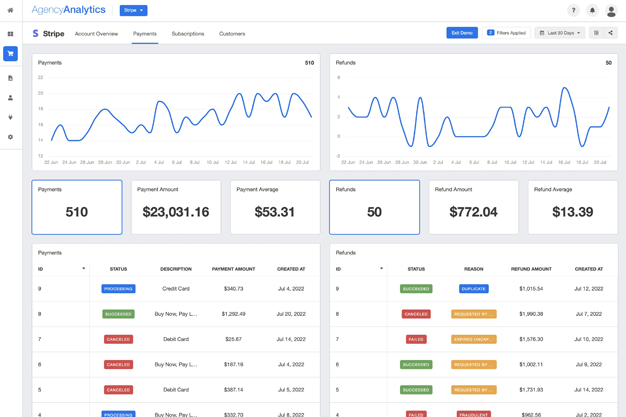The width and height of the screenshot is (626, 417).
Task: Click the Jul 12, 2022 refund date
Action: pos(588,289)
